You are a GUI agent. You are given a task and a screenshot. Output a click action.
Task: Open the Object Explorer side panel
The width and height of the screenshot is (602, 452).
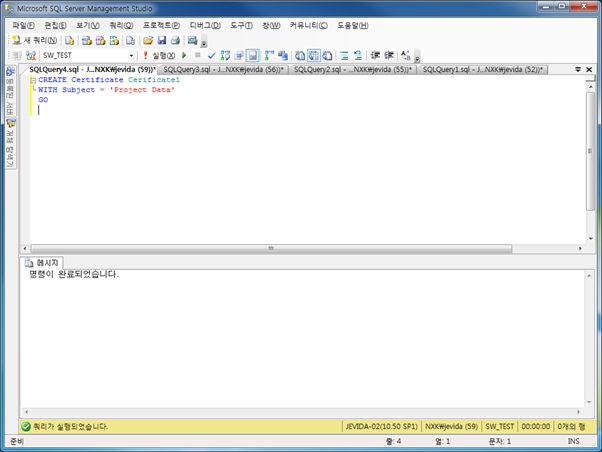pyautogui.click(x=10, y=144)
